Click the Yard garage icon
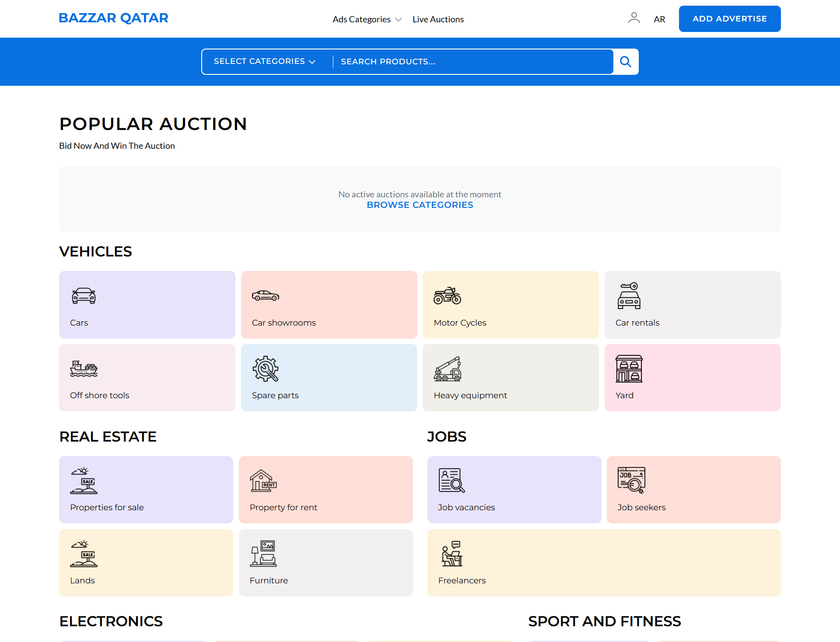 pyautogui.click(x=629, y=368)
